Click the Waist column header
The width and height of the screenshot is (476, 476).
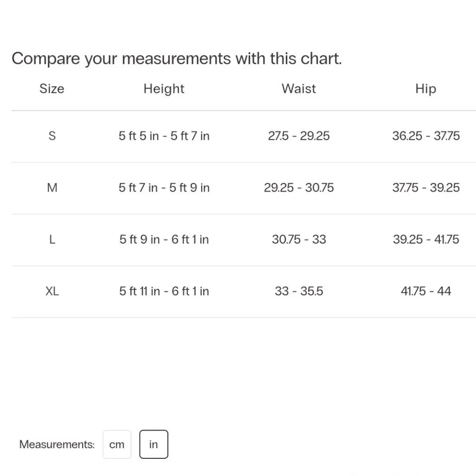pos(299,89)
